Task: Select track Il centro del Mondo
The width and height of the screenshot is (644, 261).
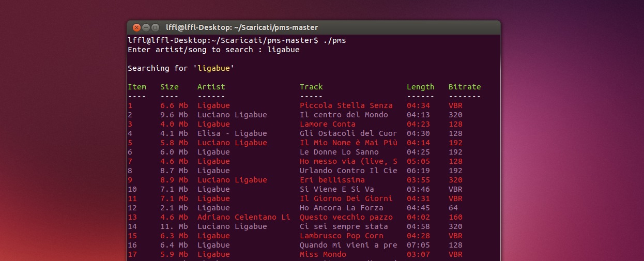Action: pos(344,115)
